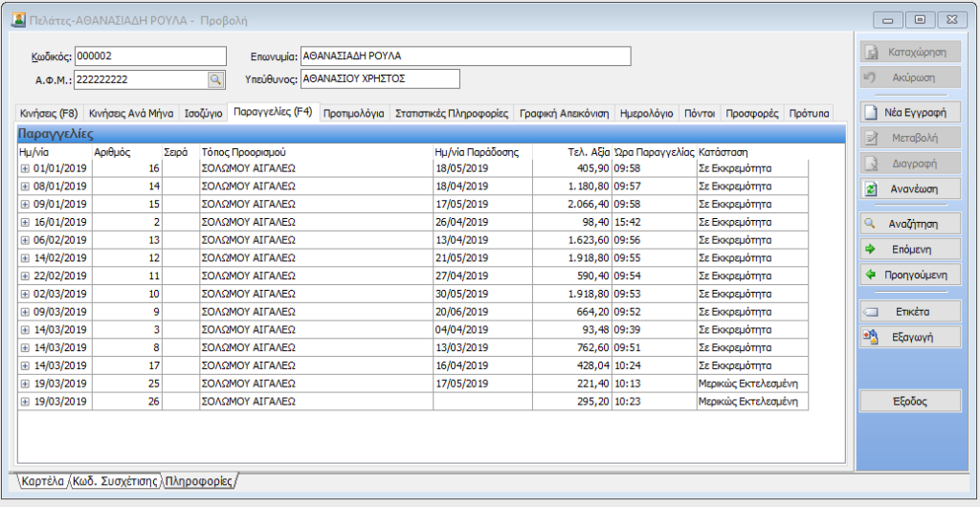Click the Υπεύθυνος input field
Screen dimensions: 980x507
380,78
